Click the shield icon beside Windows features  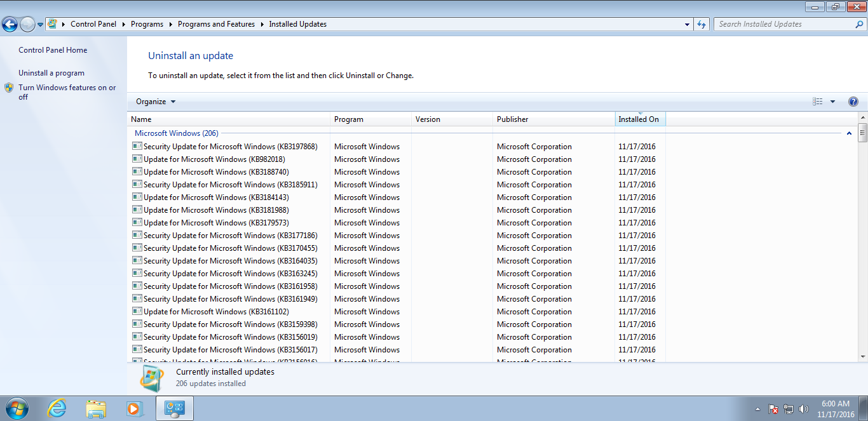tap(9, 88)
